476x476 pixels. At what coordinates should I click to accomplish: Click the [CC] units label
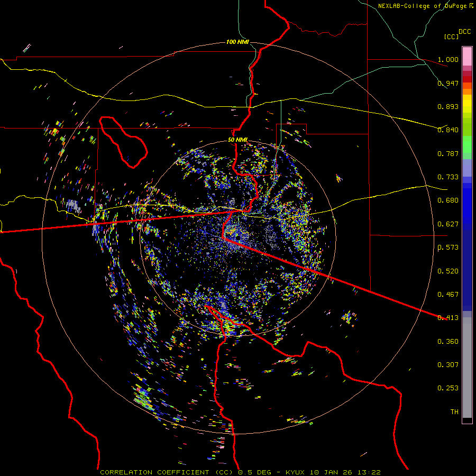(x=452, y=36)
